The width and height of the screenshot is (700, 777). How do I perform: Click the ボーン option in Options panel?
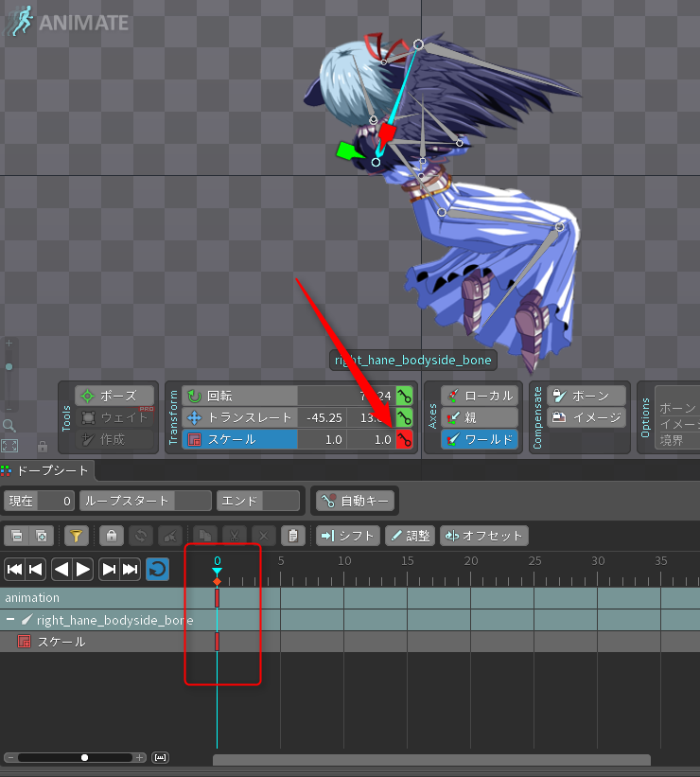coord(677,408)
